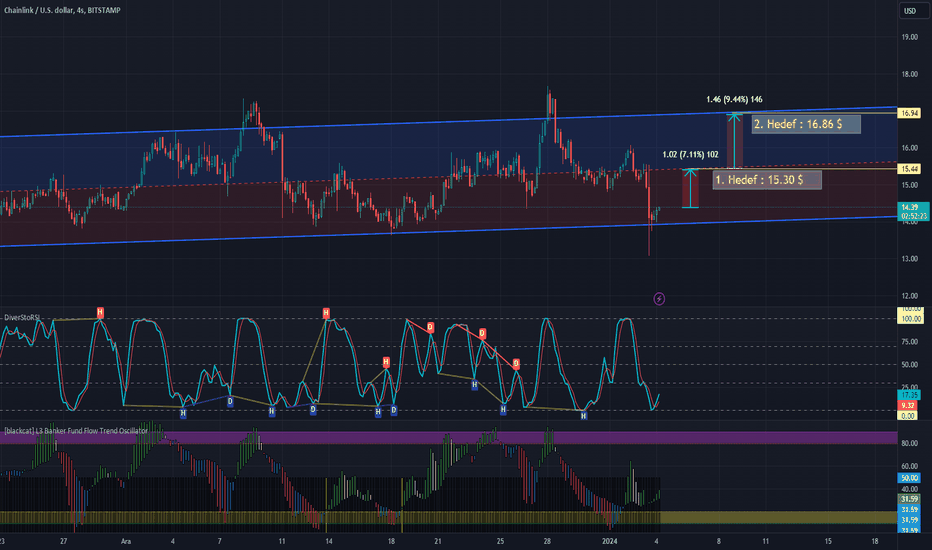The image size is (932, 550).
Task: Click the purple lightning bolt event icon
Action: (x=659, y=298)
